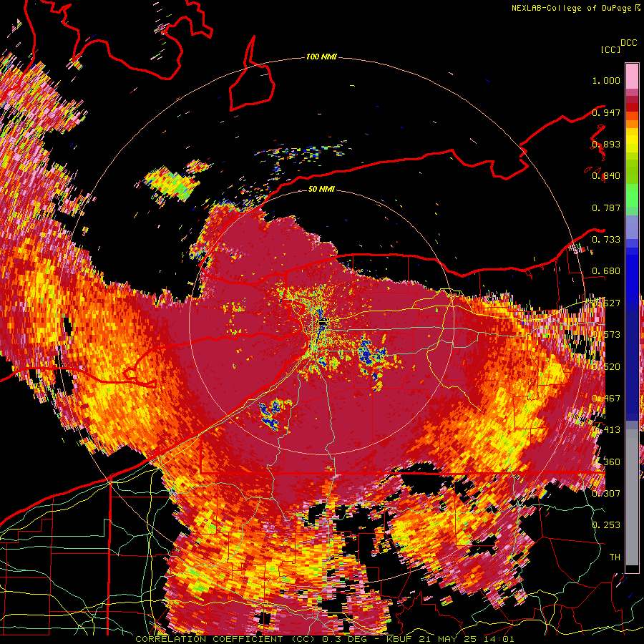
Task: Click the 14:01 time stamp in the caption
Action: (497, 639)
